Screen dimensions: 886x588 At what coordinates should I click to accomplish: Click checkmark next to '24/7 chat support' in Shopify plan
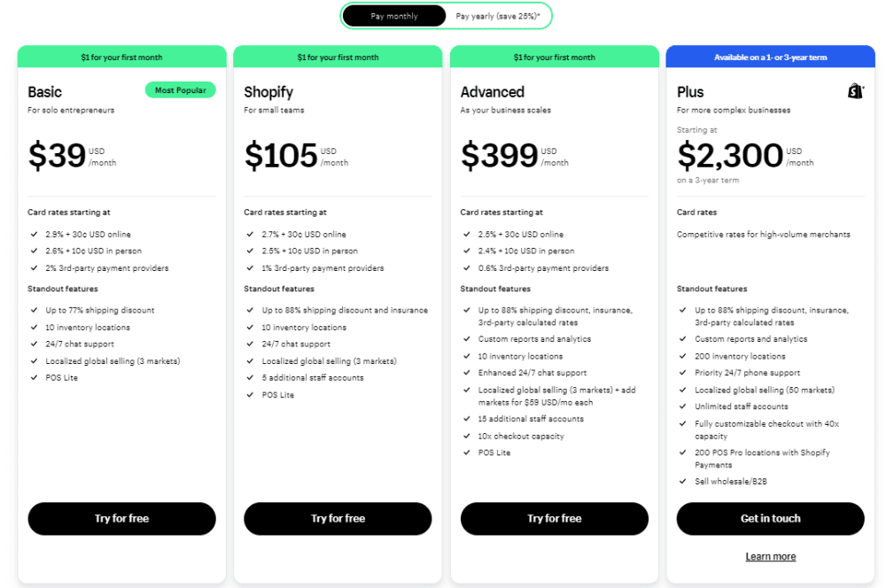[251, 344]
